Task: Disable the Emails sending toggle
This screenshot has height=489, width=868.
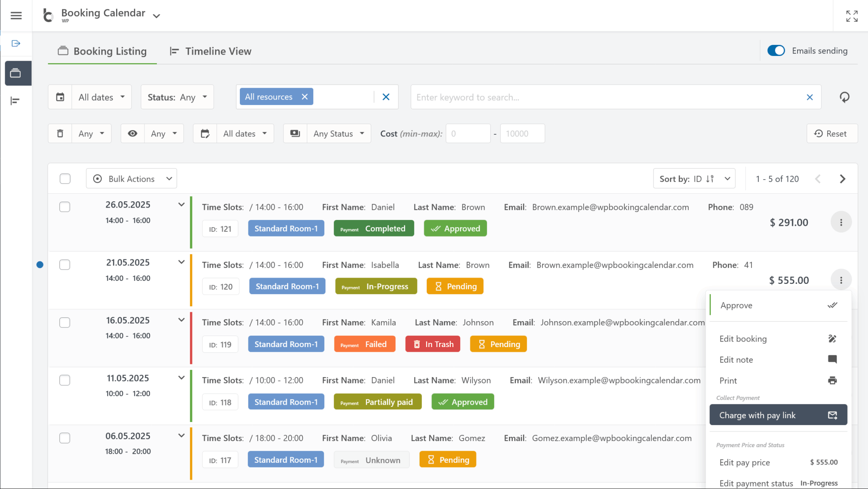Action: coord(776,50)
